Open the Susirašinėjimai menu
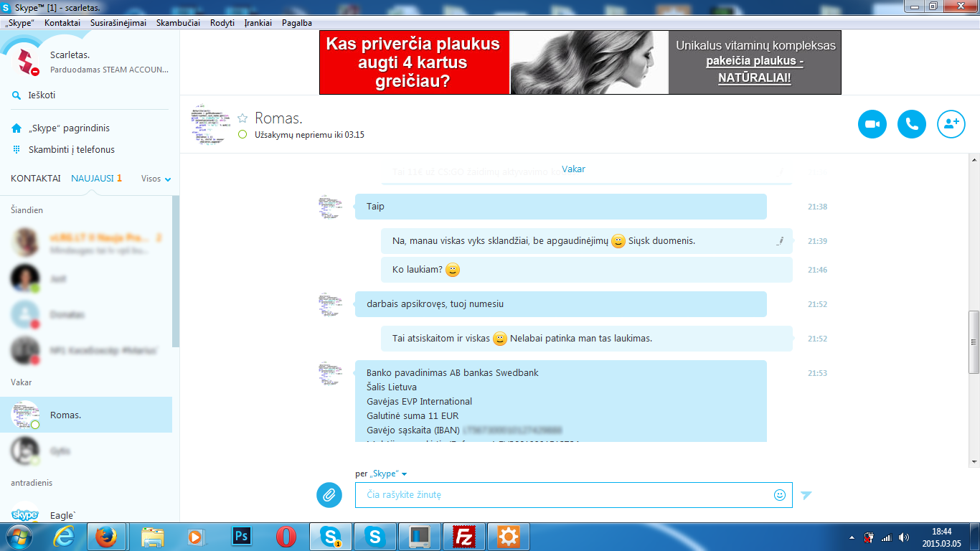Image resolution: width=980 pixels, height=551 pixels. (x=118, y=23)
